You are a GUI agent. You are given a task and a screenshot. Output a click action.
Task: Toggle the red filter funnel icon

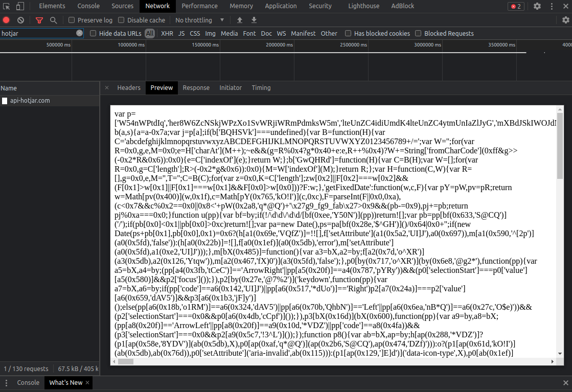39,20
